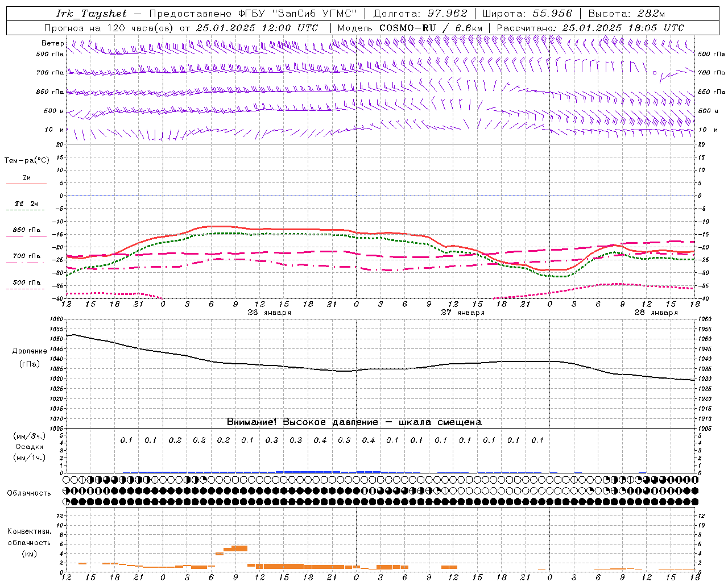Click the Ветер wind panel label
This screenshot has width=728, height=582.
click(x=53, y=43)
